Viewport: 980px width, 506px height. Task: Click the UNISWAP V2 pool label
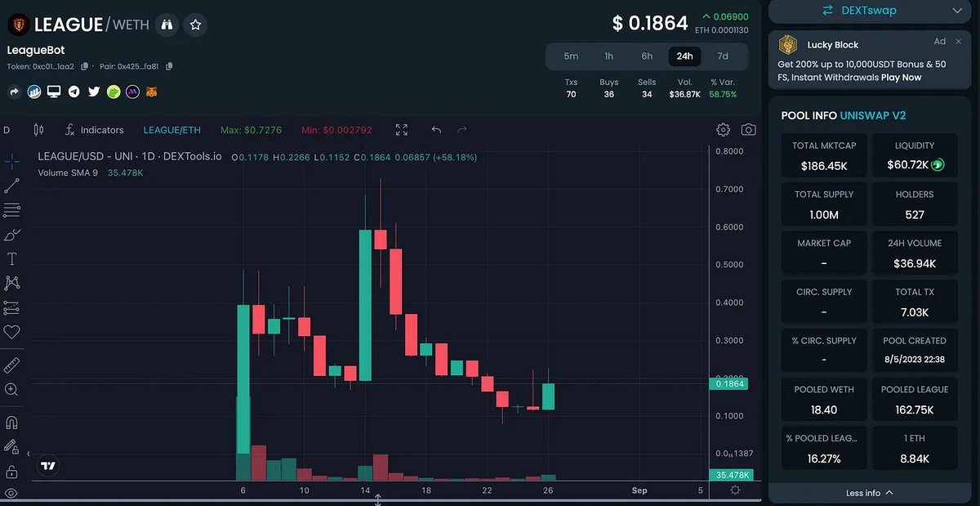pos(873,116)
